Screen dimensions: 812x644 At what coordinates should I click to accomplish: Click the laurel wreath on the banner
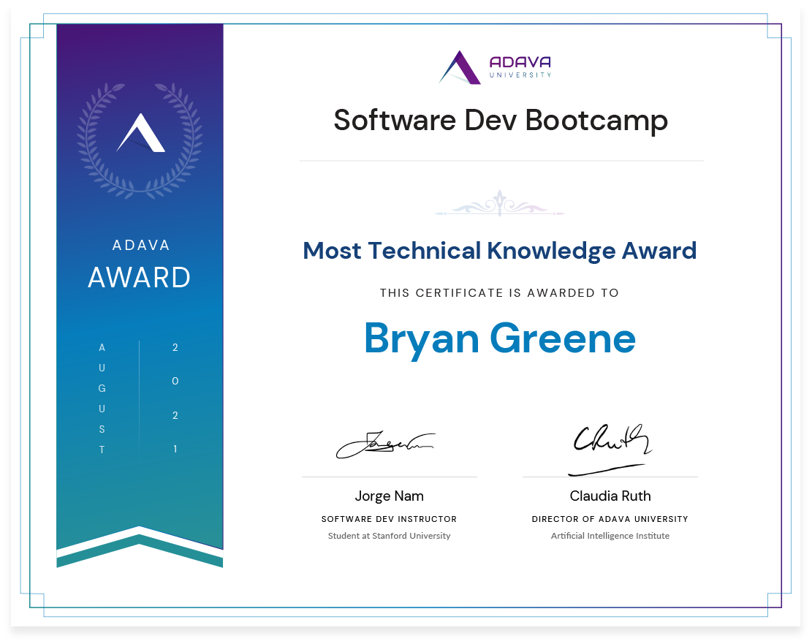coord(90,139)
